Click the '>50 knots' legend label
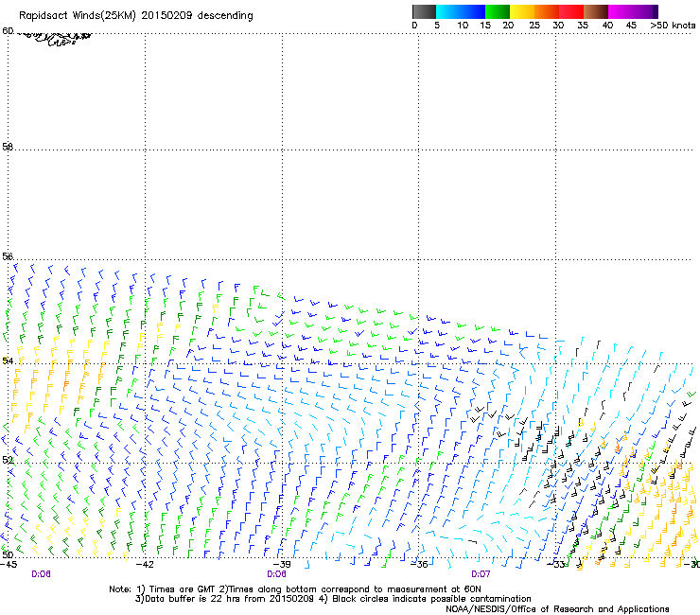The image size is (700, 615). tap(673, 26)
